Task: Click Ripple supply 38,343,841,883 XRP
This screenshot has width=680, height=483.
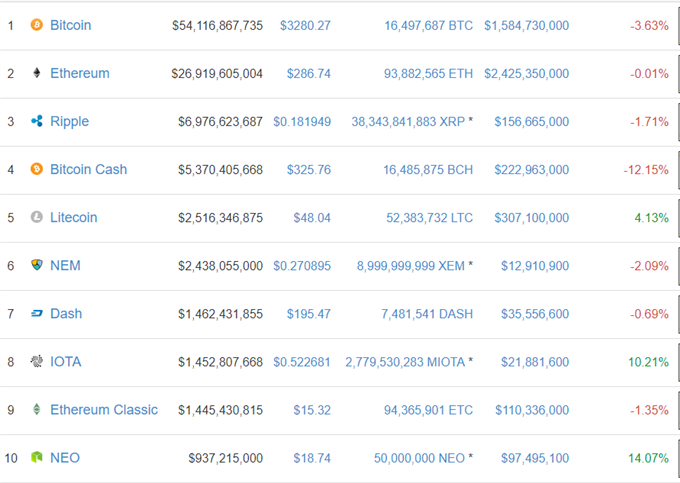Action: 408,122
